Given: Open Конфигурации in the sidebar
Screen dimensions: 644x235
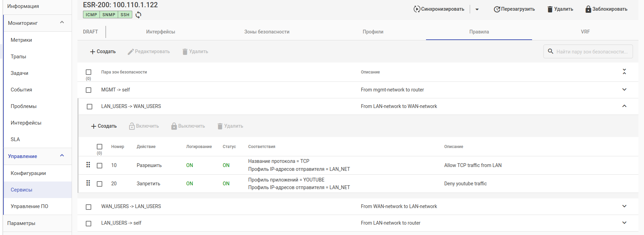Looking at the screenshot, I should [x=28, y=173].
